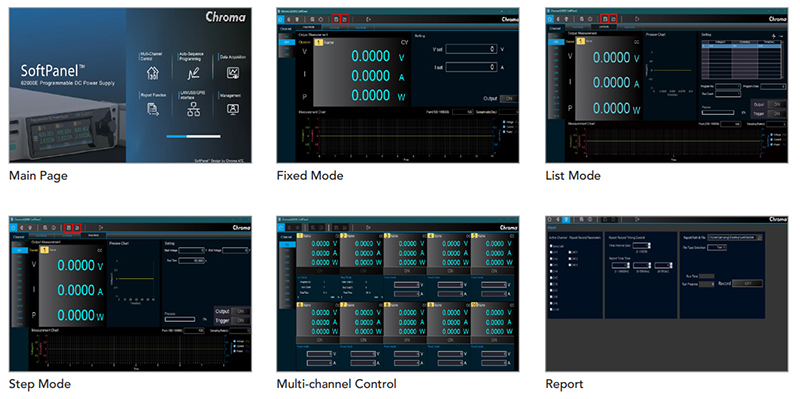Select first mode tab in Fixed Mode window
This screenshot has height=399, width=800.
coord(309,28)
